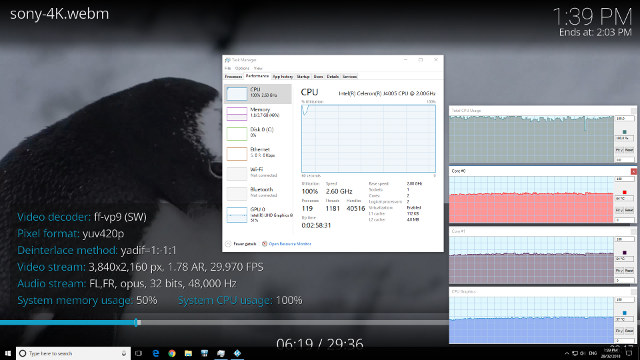Switch to the App history tab
This screenshot has width=640, height=360.
[282, 76]
